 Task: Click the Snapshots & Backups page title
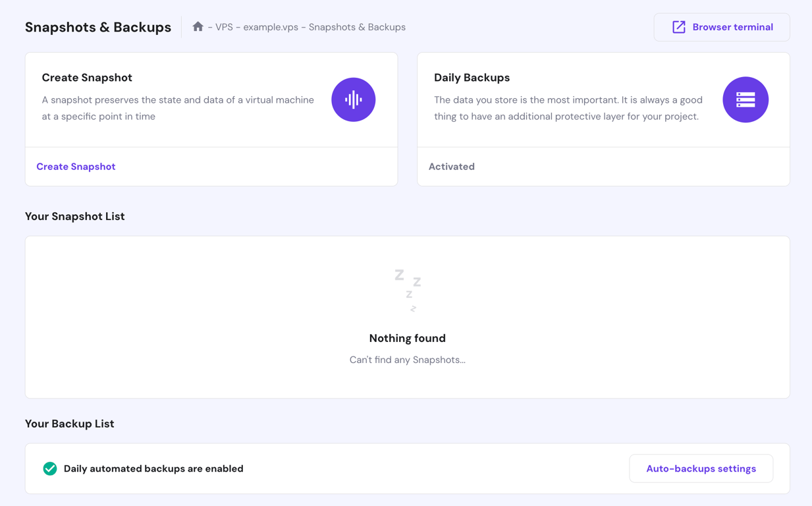pyautogui.click(x=97, y=27)
